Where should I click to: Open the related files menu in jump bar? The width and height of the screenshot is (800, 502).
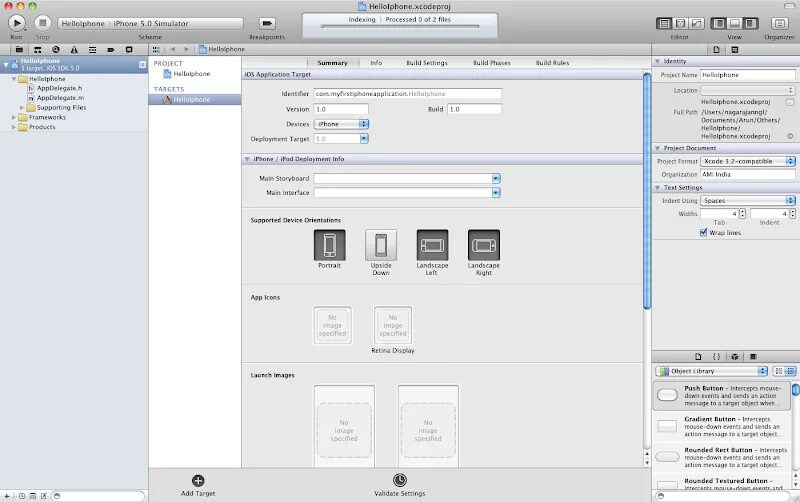[x=156, y=49]
